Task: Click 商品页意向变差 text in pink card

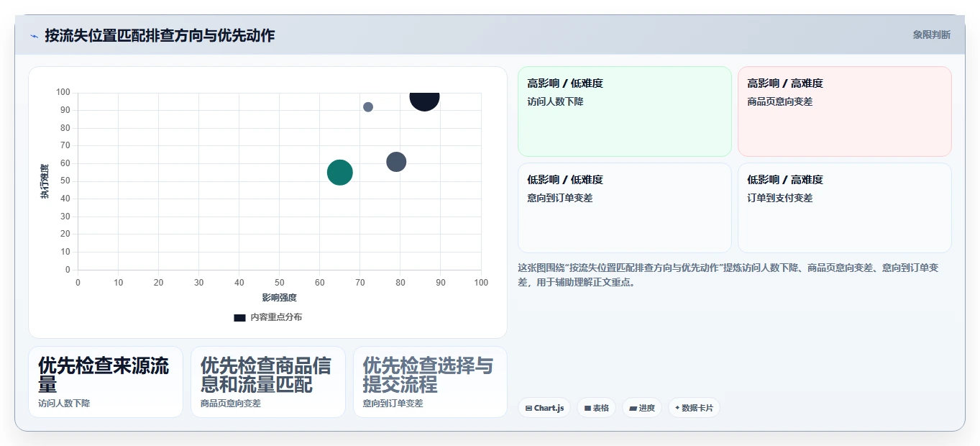Action: [780, 101]
